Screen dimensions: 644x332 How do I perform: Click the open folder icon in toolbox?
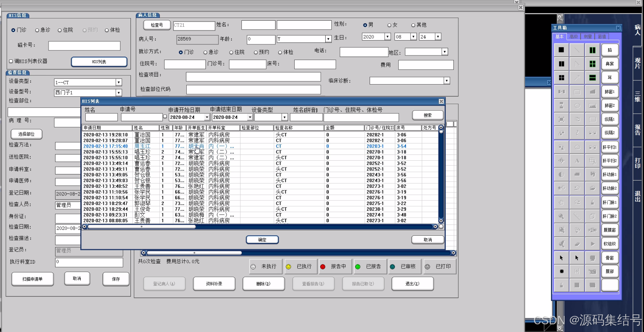592,188
